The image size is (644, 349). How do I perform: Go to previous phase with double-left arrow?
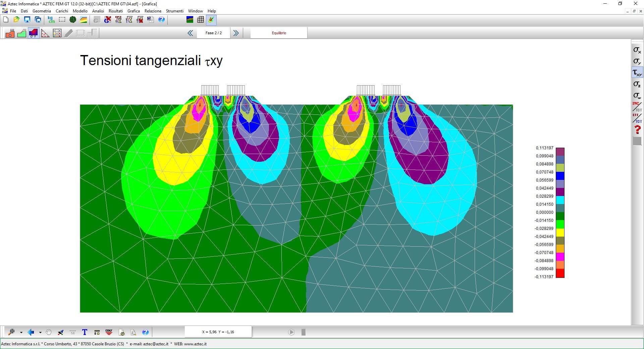coord(190,33)
